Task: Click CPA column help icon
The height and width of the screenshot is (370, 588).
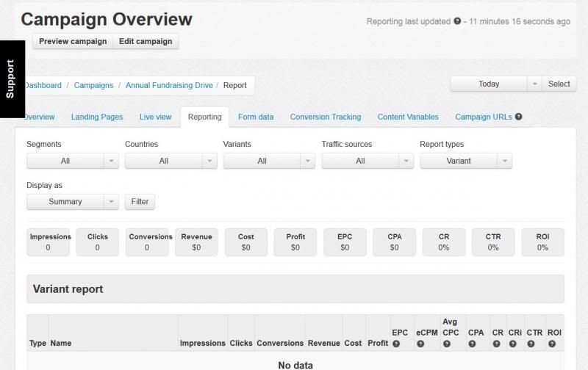Action: (472, 344)
